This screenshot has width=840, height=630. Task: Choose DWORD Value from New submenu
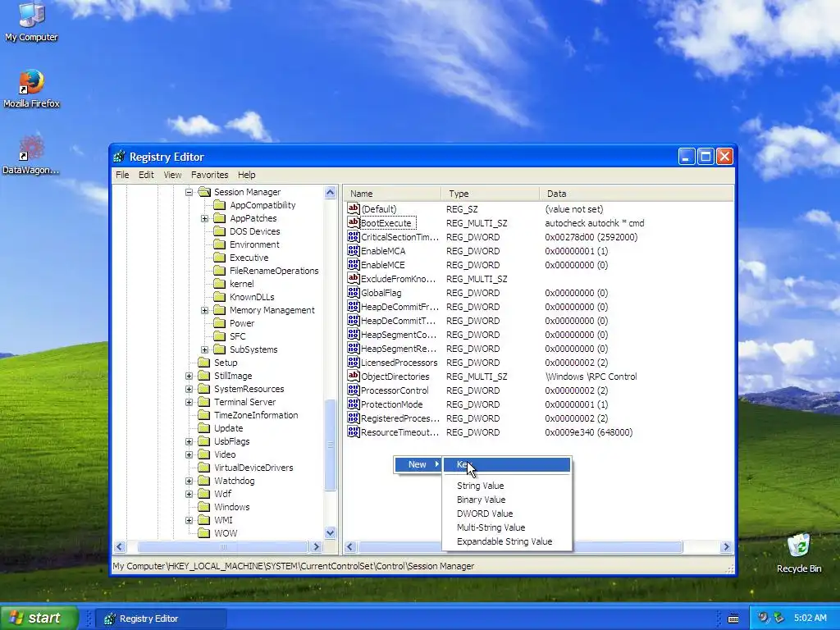click(x=507, y=514)
